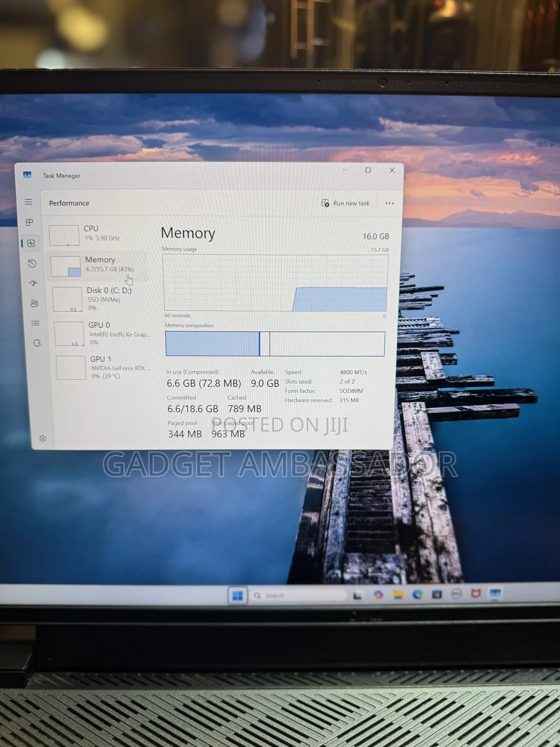Maximize the Task Manager window
Screen dimensions: 560x747
[x=368, y=170]
